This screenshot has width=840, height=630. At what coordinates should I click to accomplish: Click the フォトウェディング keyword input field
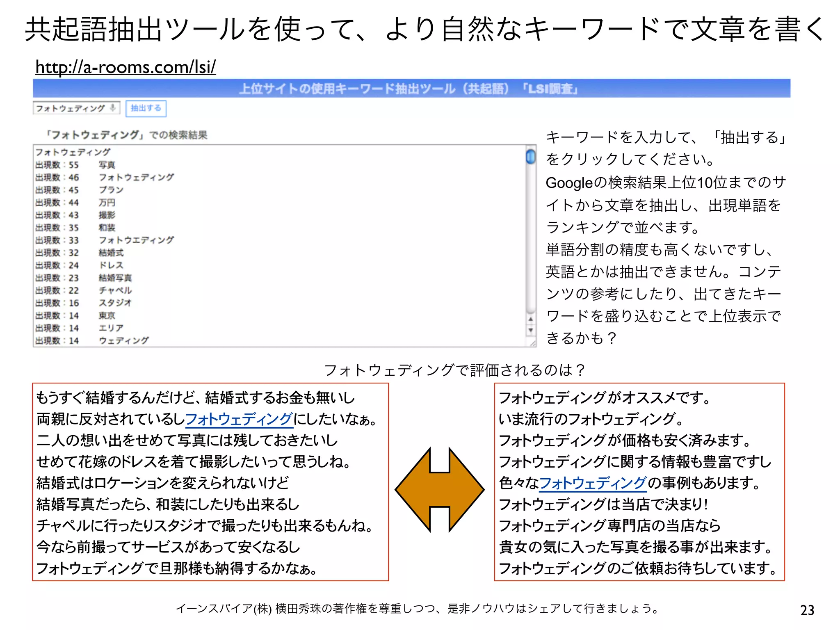click(76, 108)
